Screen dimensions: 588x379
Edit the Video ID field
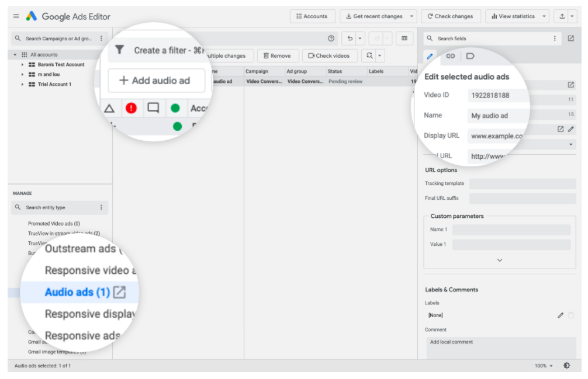(498, 95)
